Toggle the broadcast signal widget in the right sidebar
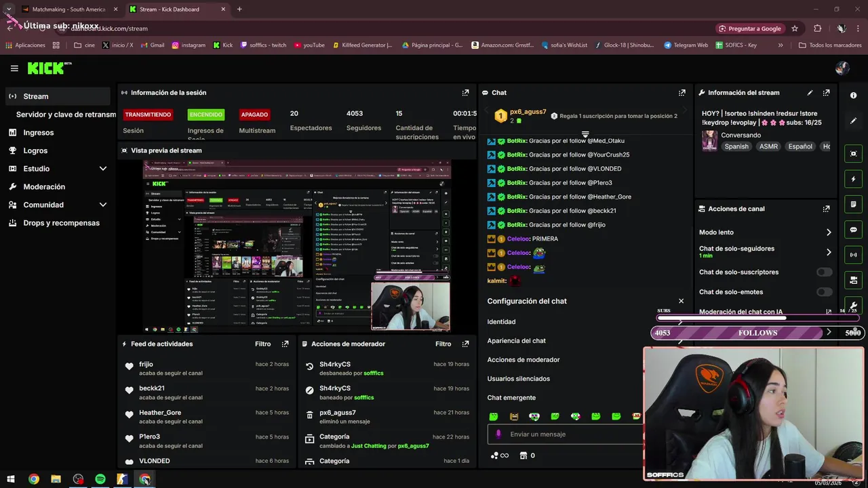Screen dimensions: 868x488 (853, 255)
